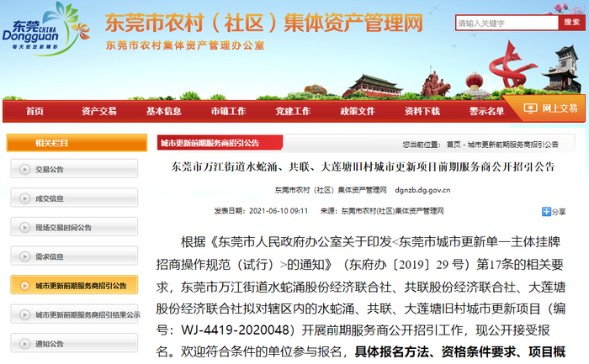This screenshot has width=589, height=364.
Task: Click the arrow icon next to 通知公告
Action: pos(24,344)
